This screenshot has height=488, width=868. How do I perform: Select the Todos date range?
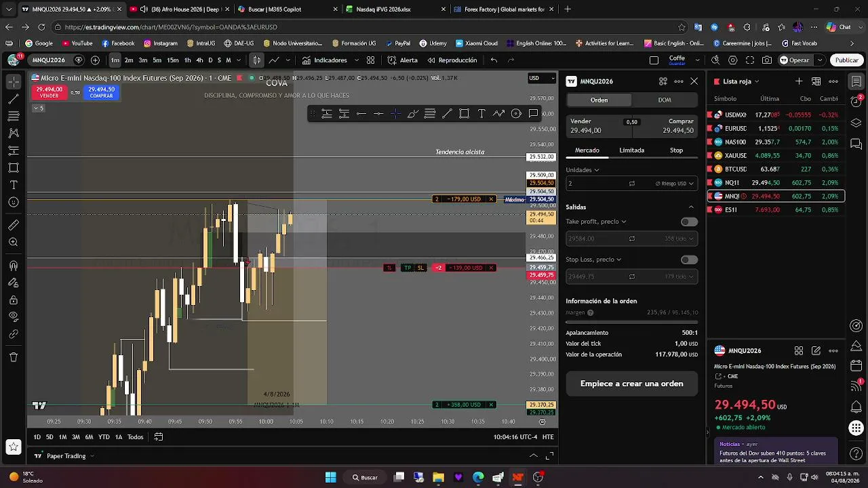tap(136, 437)
